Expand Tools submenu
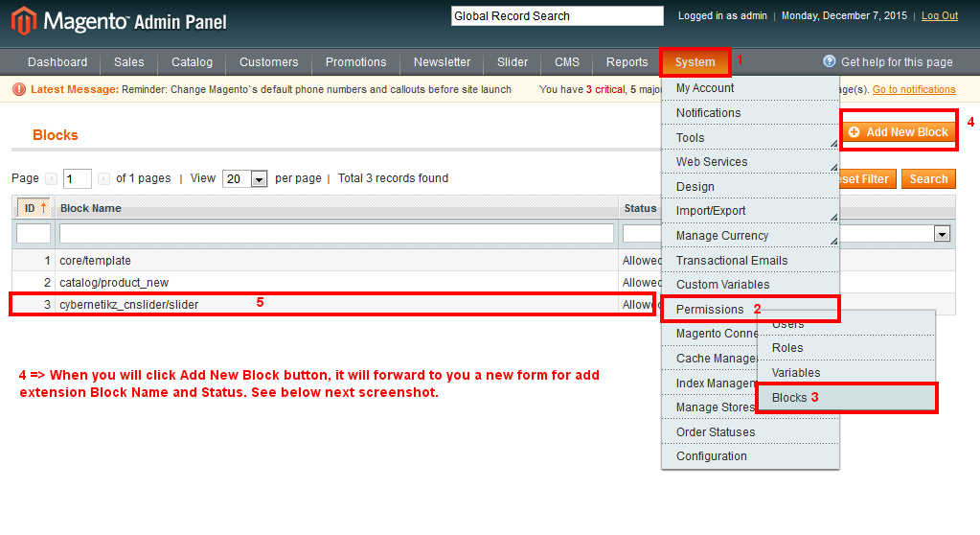 [833, 144]
